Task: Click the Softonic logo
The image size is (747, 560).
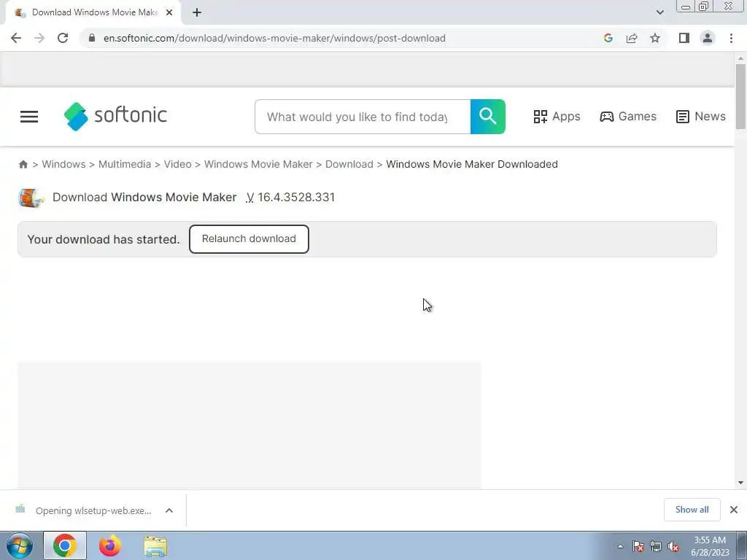Action: point(115,116)
